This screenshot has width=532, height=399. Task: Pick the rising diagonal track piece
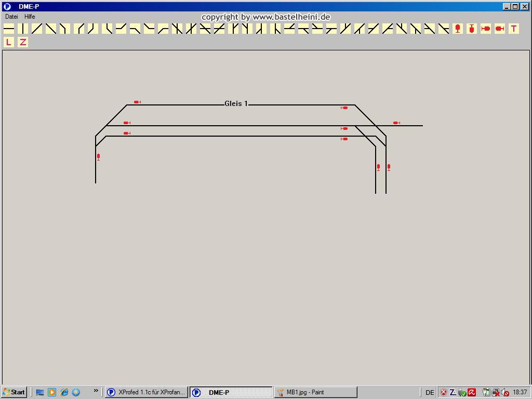pyautogui.click(x=37, y=29)
